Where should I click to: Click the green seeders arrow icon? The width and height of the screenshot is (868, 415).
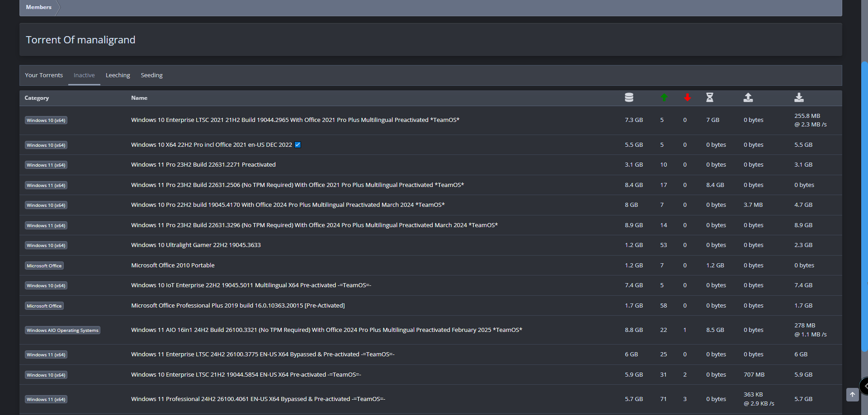coord(664,98)
